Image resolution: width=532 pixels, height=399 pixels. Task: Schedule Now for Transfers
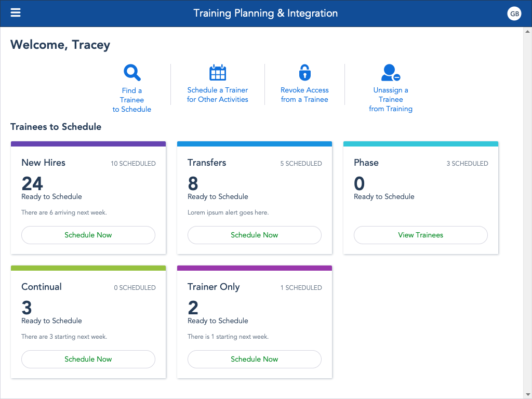coord(255,235)
